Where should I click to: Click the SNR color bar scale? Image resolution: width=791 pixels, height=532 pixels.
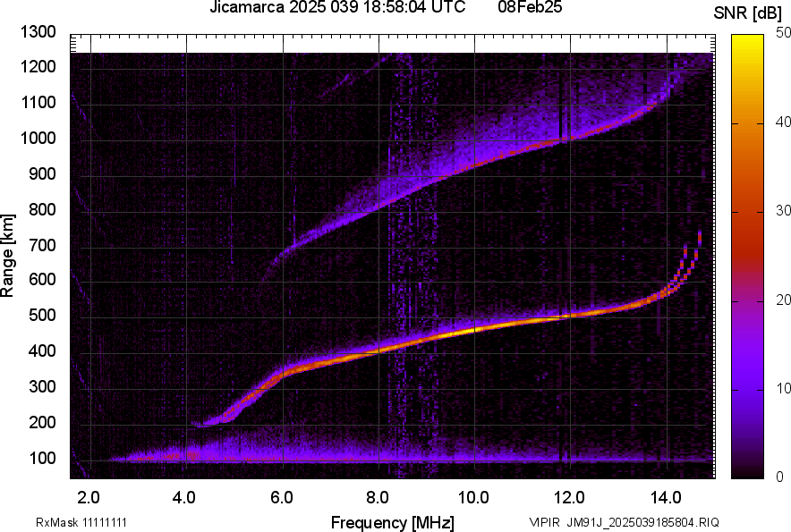(747, 257)
